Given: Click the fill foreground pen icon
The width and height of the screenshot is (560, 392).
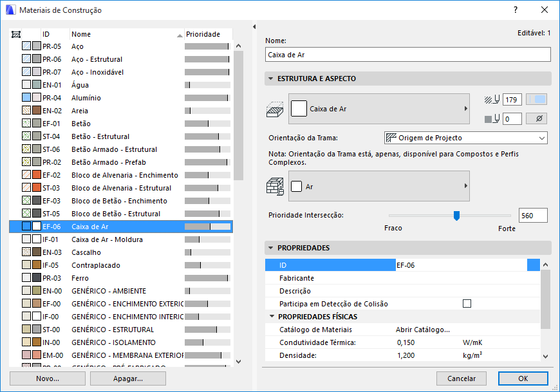Looking at the screenshot, I should click(492, 100).
